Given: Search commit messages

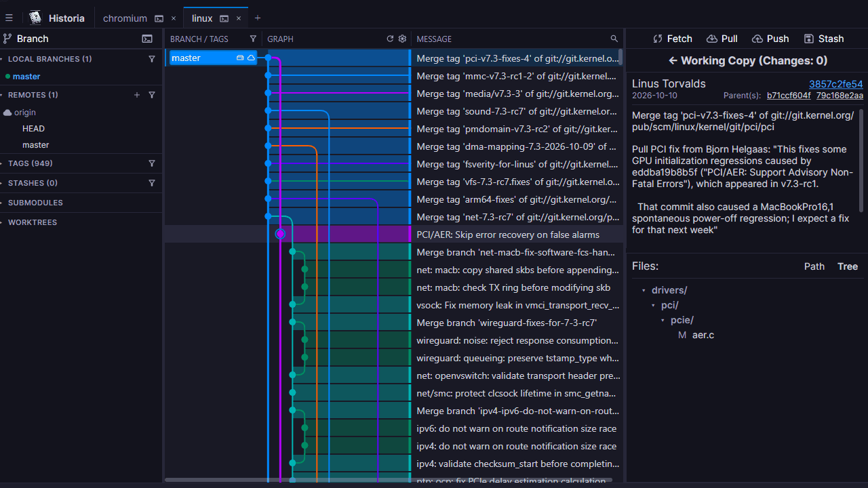Looking at the screenshot, I should pos(614,39).
